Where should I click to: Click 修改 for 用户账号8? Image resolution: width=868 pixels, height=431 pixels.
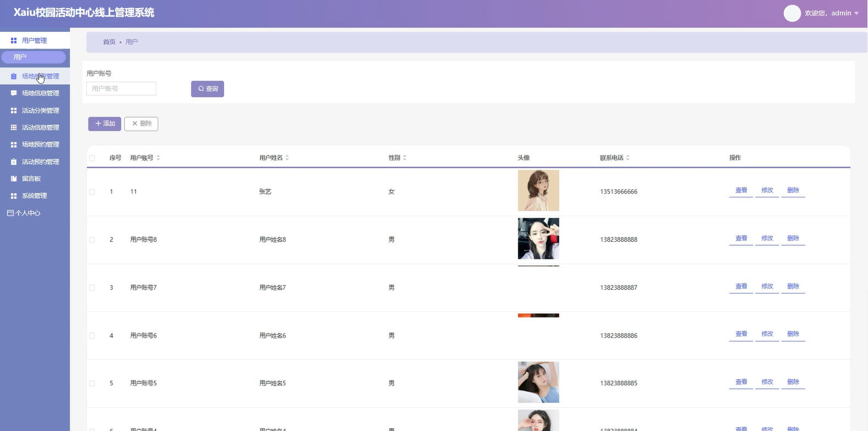(x=767, y=239)
